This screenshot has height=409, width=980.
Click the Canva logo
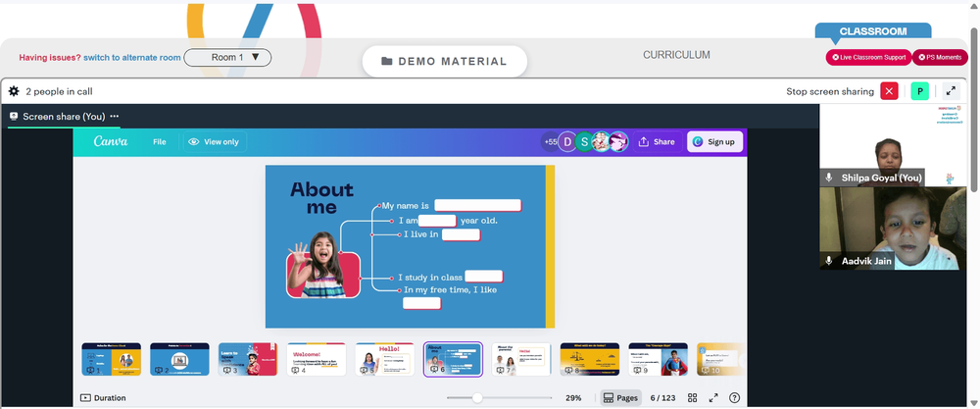[111, 142]
